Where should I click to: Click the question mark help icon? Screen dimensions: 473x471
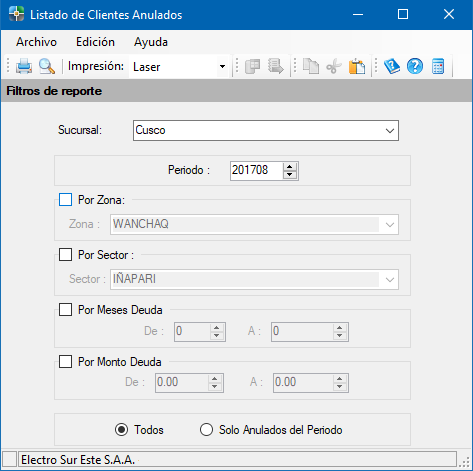(415, 66)
